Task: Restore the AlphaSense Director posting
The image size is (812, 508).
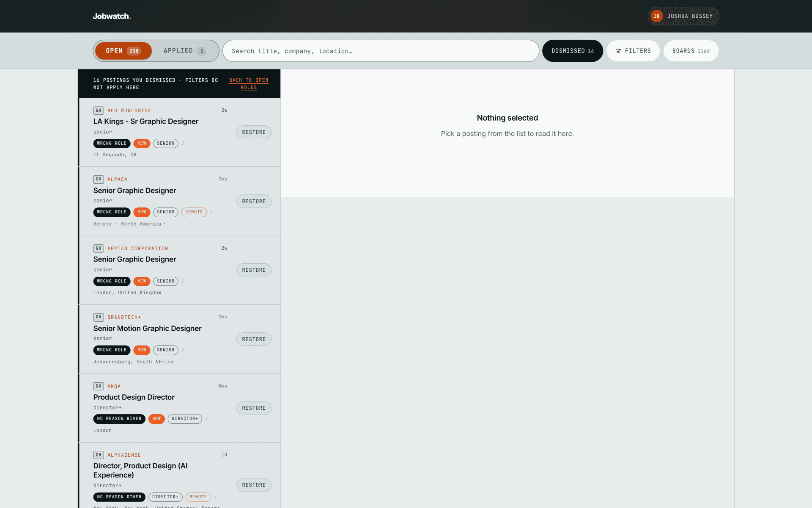Action: point(254,485)
